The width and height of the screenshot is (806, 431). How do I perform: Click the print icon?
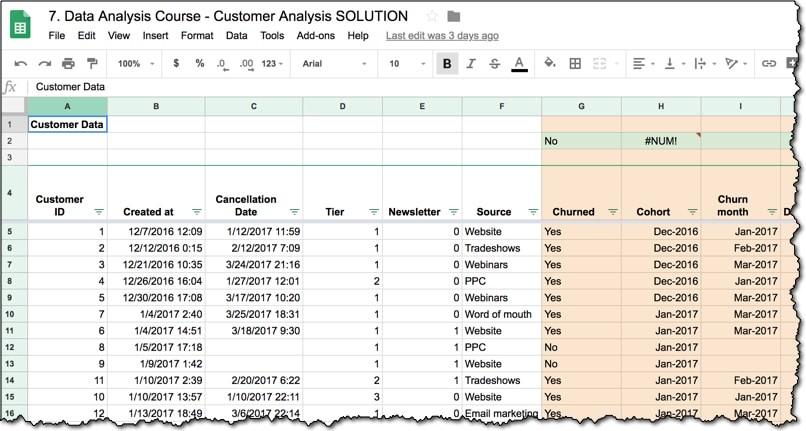tap(68, 63)
